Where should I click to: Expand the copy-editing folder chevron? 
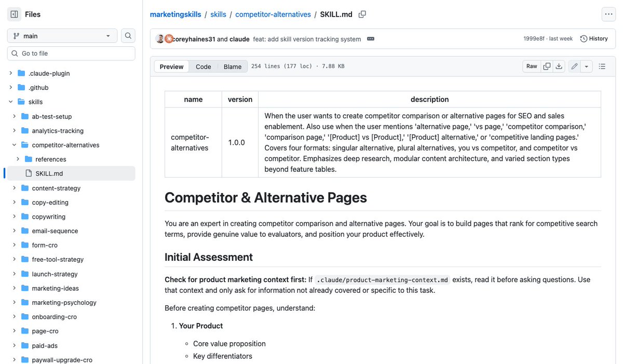15,203
